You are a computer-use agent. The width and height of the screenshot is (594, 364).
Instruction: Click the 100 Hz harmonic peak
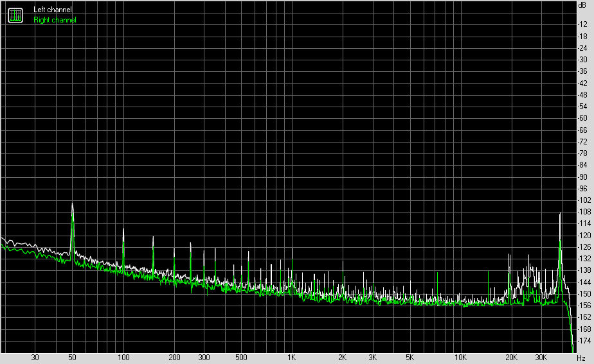[x=123, y=230]
